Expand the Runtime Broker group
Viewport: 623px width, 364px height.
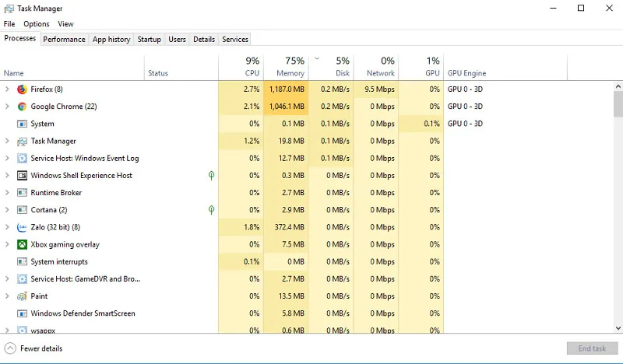coord(7,193)
